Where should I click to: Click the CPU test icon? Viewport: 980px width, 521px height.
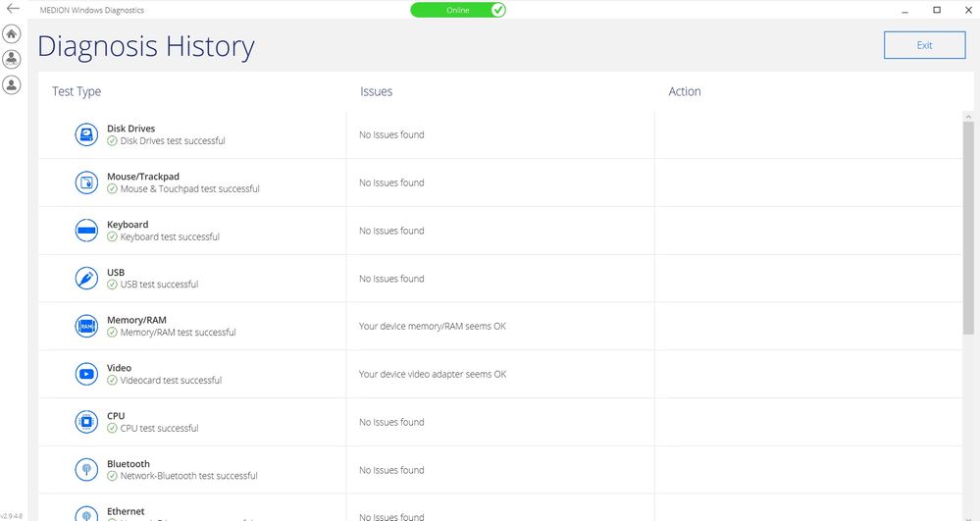(x=87, y=422)
